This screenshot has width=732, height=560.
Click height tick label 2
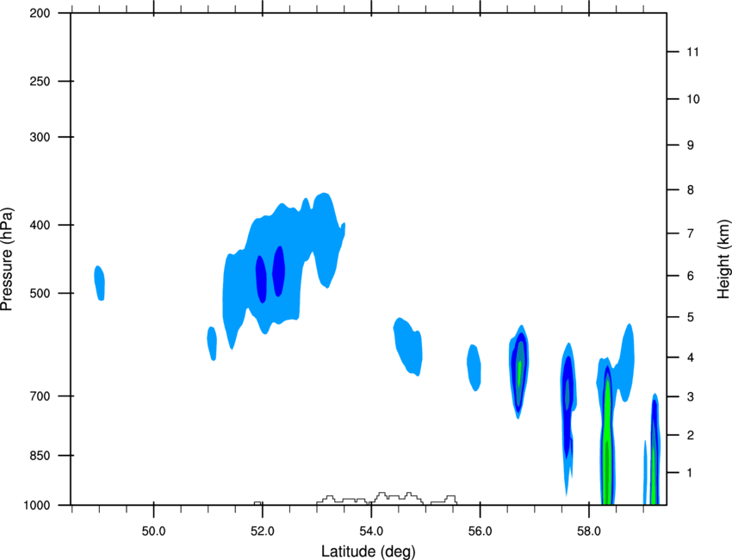pyautogui.click(x=690, y=435)
